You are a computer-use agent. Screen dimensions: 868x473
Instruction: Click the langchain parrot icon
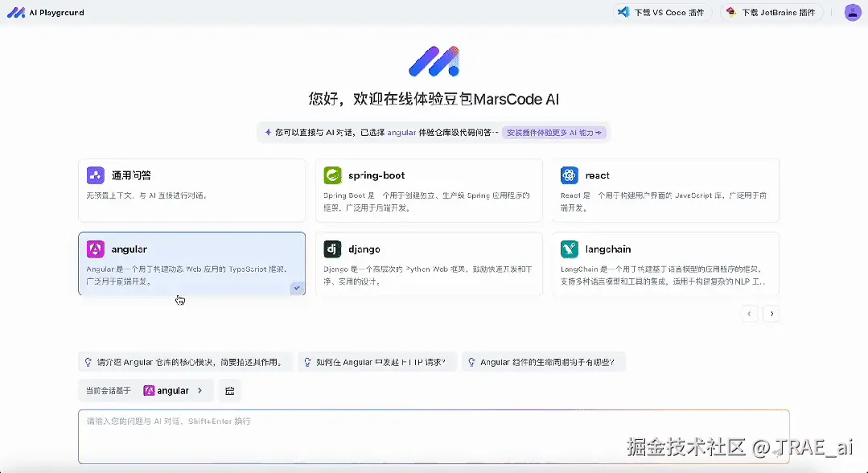coord(570,249)
